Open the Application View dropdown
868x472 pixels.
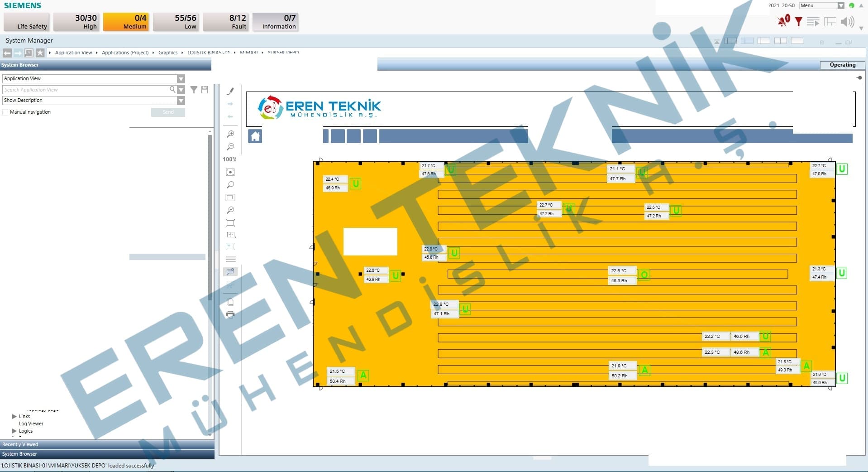tap(181, 79)
